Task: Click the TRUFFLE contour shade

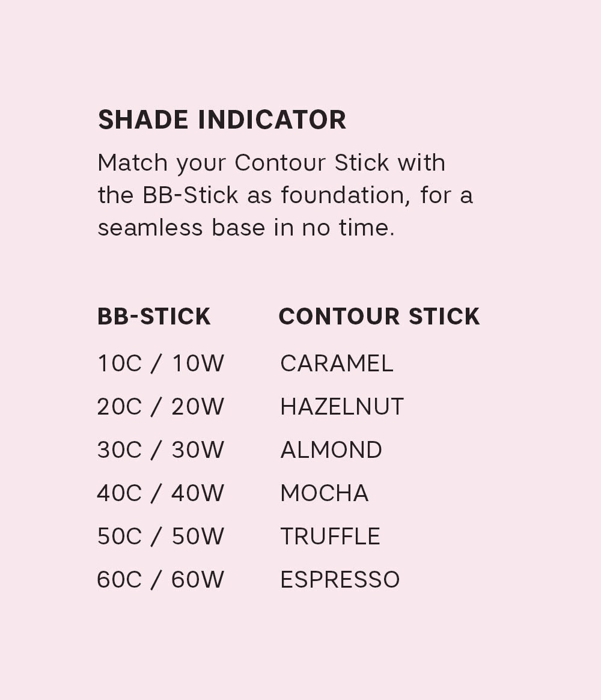Action: pos(330,537)
